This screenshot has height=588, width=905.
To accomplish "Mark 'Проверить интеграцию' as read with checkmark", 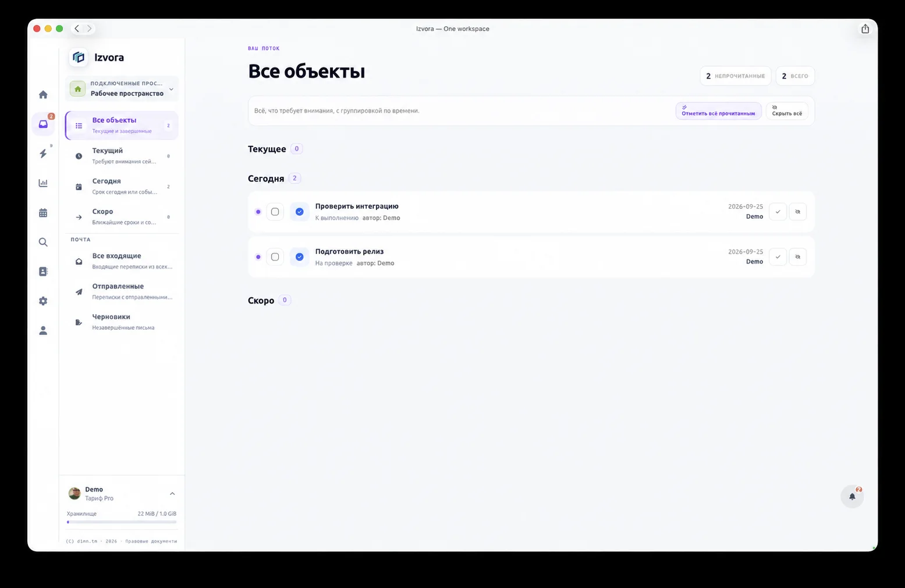I will pos(778,212).
